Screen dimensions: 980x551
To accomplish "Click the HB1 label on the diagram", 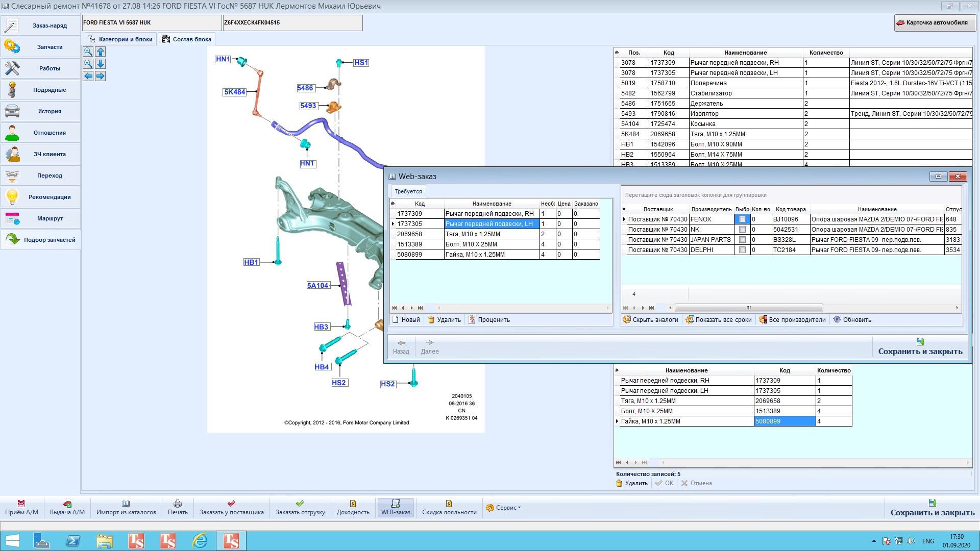I will pos(251,262).
